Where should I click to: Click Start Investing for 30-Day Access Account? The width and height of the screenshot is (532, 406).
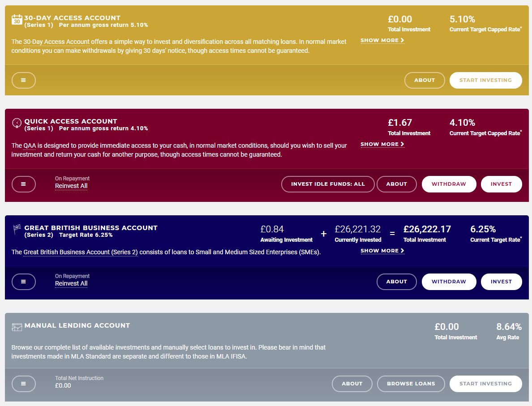pos(485,81)
